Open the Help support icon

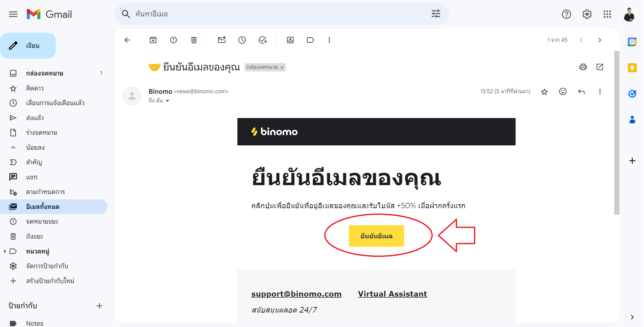click(x=566, y=14)
